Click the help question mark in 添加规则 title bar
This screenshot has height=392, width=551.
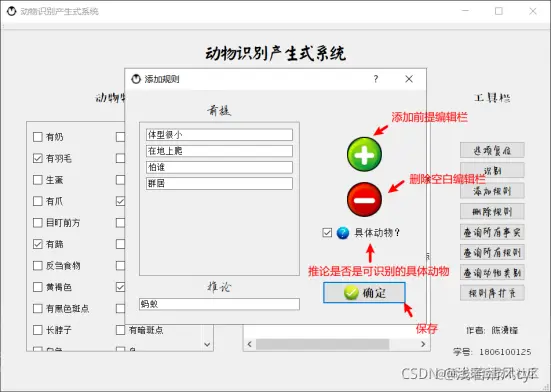[x=376, y=79]
